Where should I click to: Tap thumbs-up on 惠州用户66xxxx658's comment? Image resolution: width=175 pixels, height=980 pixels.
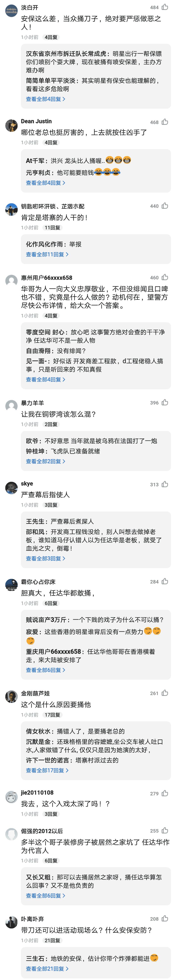tap(165, 278)
